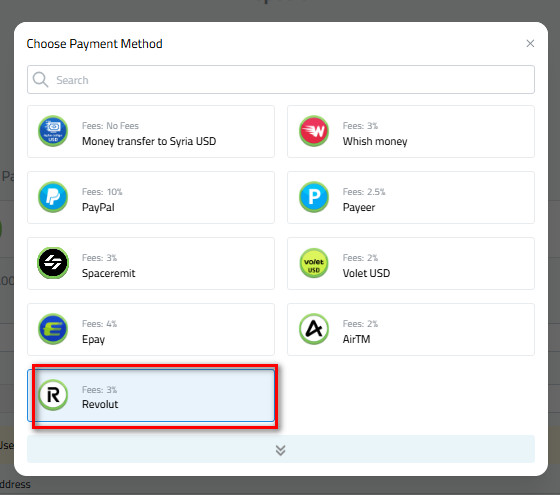
Task: Click the Payeer blue P logo
Action: [x=314, y=197]
